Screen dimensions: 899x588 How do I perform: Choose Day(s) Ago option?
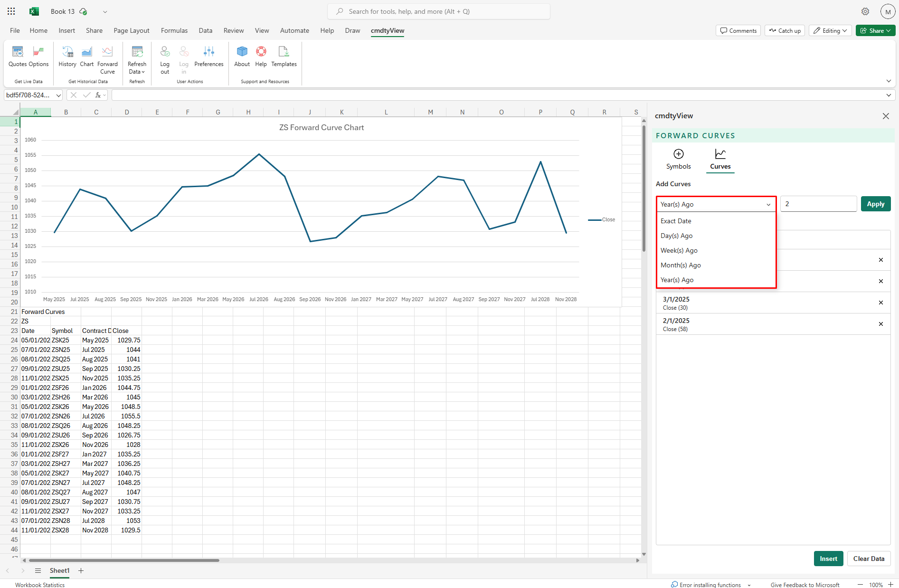pos(716,236)
